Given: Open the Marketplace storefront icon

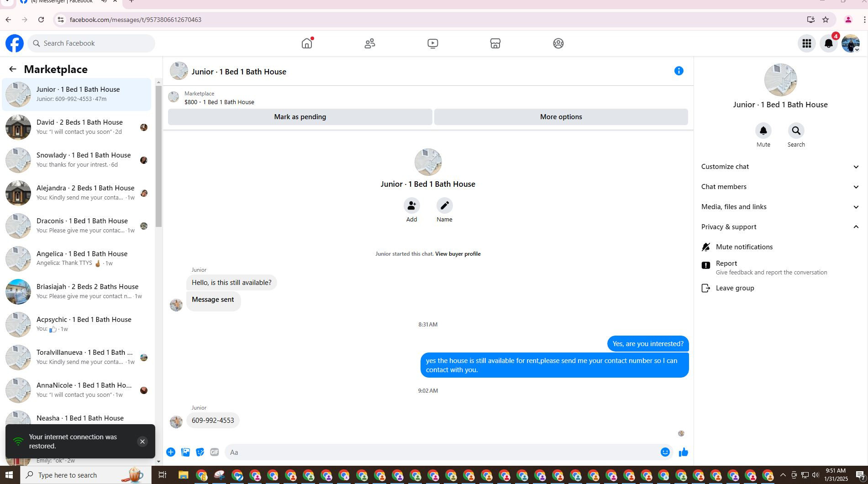Looking at the screenshot, I should (495, 43).
